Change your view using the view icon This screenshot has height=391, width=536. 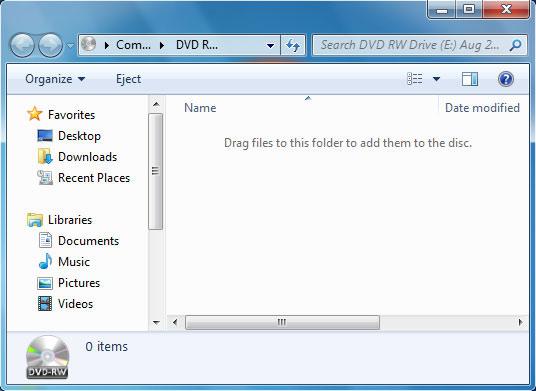coord(415,79)
